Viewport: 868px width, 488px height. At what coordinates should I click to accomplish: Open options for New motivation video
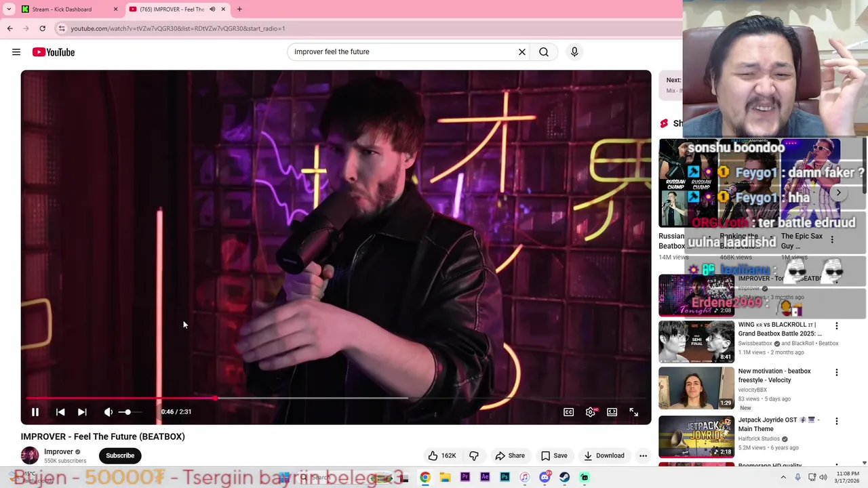(837, 372)
